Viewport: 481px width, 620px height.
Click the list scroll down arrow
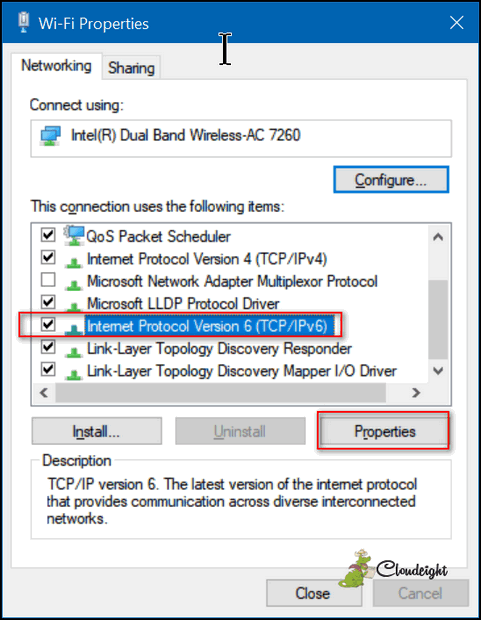pyautogui.click(x=438, y=371)
